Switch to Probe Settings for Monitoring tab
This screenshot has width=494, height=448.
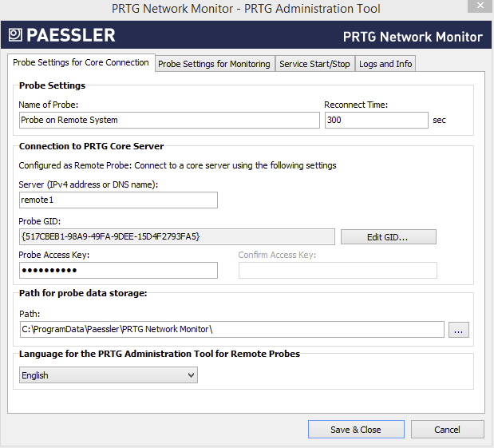(215, 64)
